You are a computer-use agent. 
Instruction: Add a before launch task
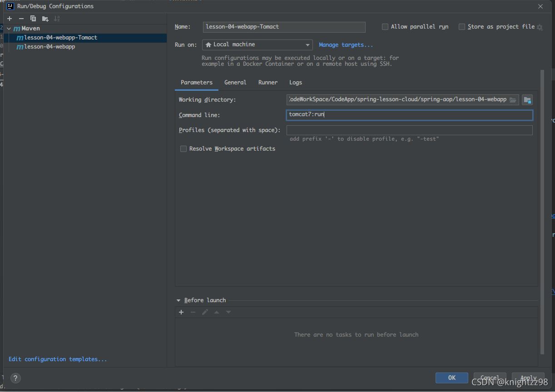(x=181, y=312)
